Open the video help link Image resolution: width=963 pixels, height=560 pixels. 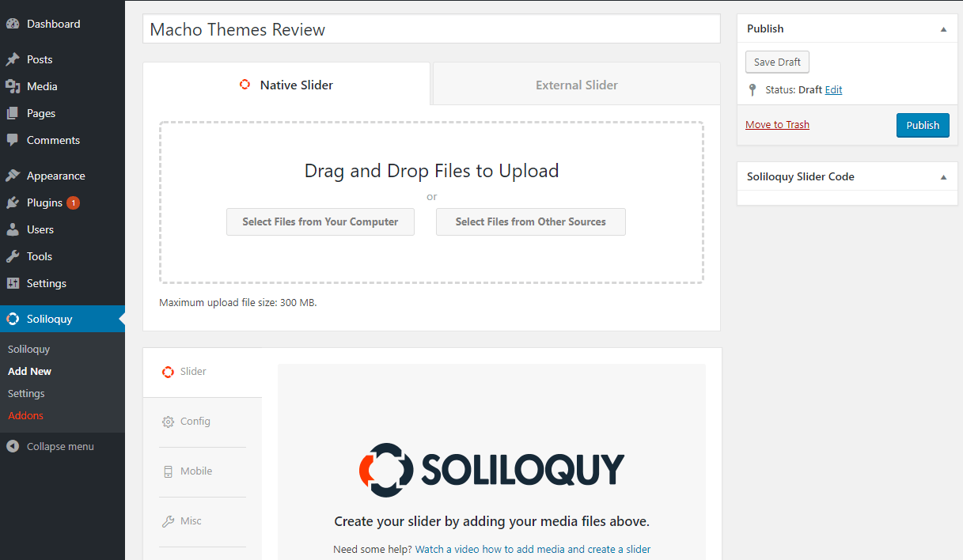pyautogui.click(x=533, y=549)
